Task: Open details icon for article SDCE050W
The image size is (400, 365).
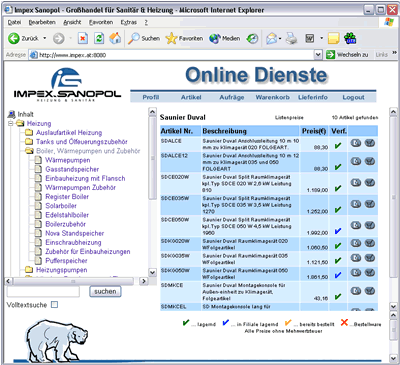Action: (x=356, y=225)
